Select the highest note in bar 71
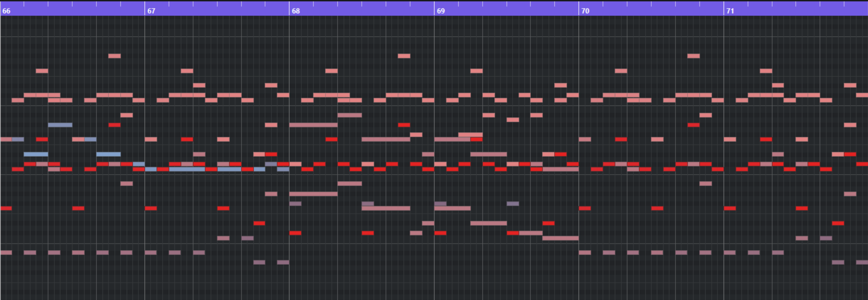This screenshot has width=868, height=300. [x=766, y=71]
